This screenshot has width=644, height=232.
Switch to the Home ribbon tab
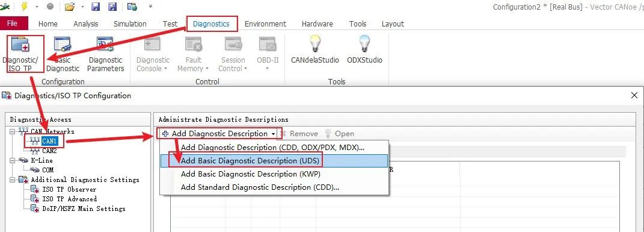pos(48,24)
